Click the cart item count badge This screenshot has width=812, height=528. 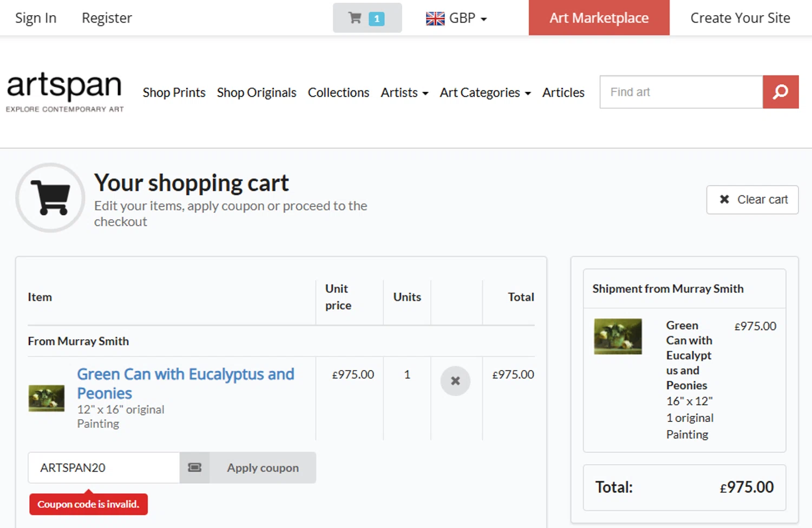[377, 19]
